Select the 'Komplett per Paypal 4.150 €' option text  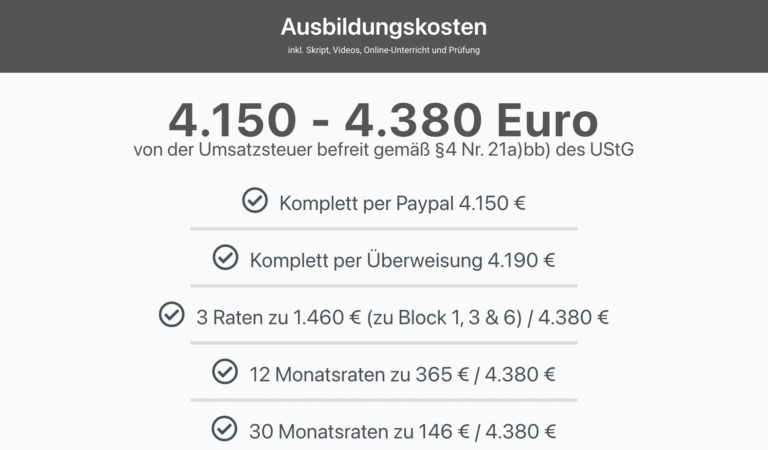click(x=402, y=203)
